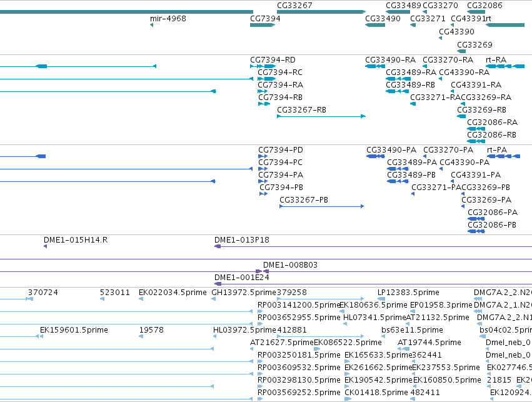
Task: Select EST bs63e11.5prime
Action: coord(412,330)
